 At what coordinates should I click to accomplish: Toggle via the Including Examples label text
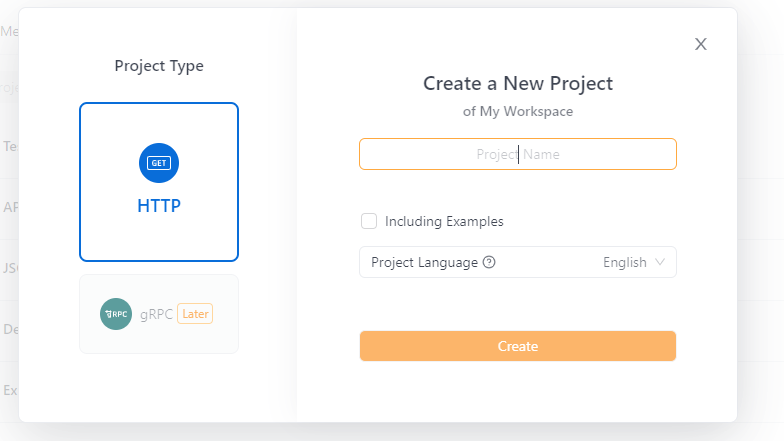point(444,222)
